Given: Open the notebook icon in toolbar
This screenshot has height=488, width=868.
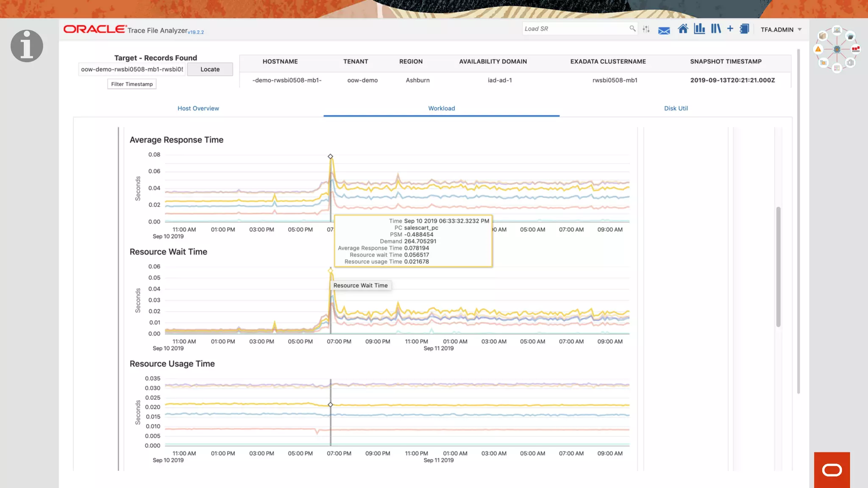Looking at the screenshot, I should (x=744, y=29).
